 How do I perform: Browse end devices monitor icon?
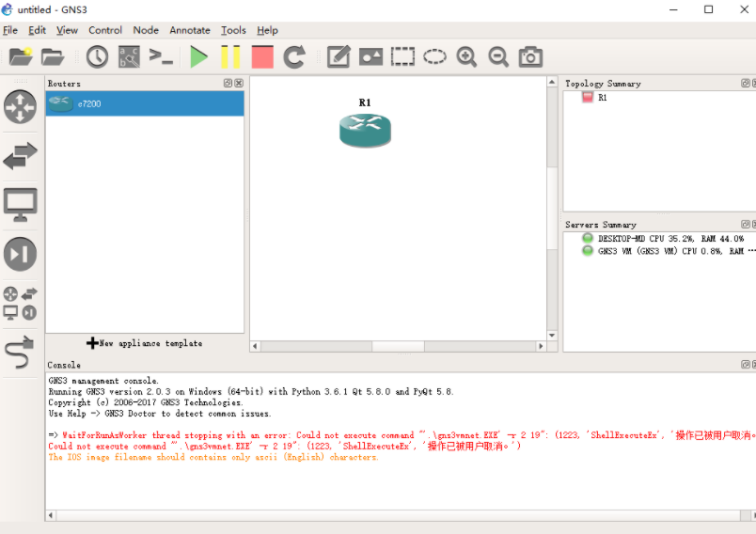click(21, 204)
